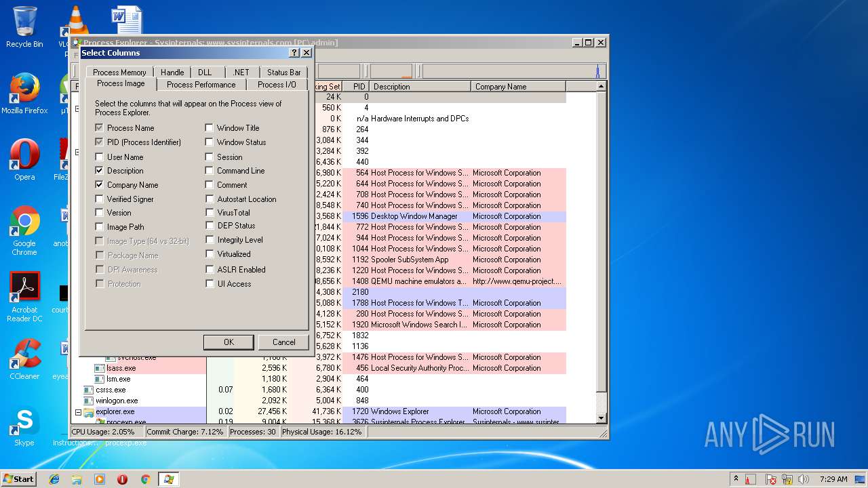Click the volume speaker tray icon

click(x=804, y=479)
